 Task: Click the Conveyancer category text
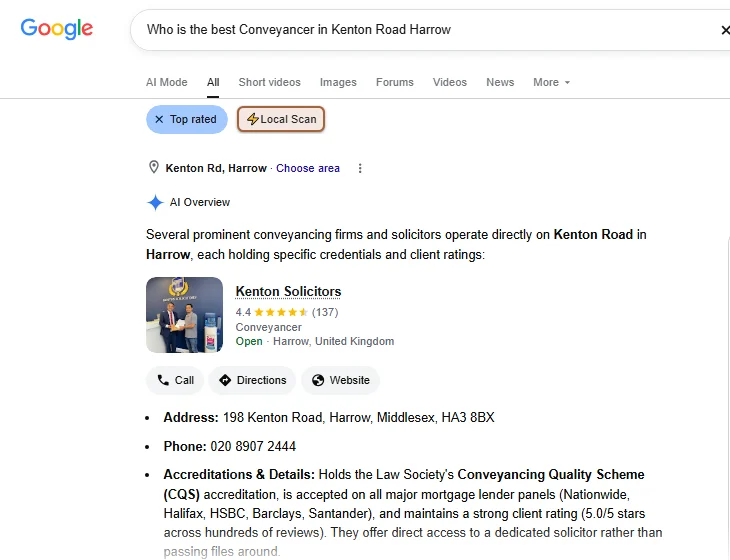[x=269, y=327]
